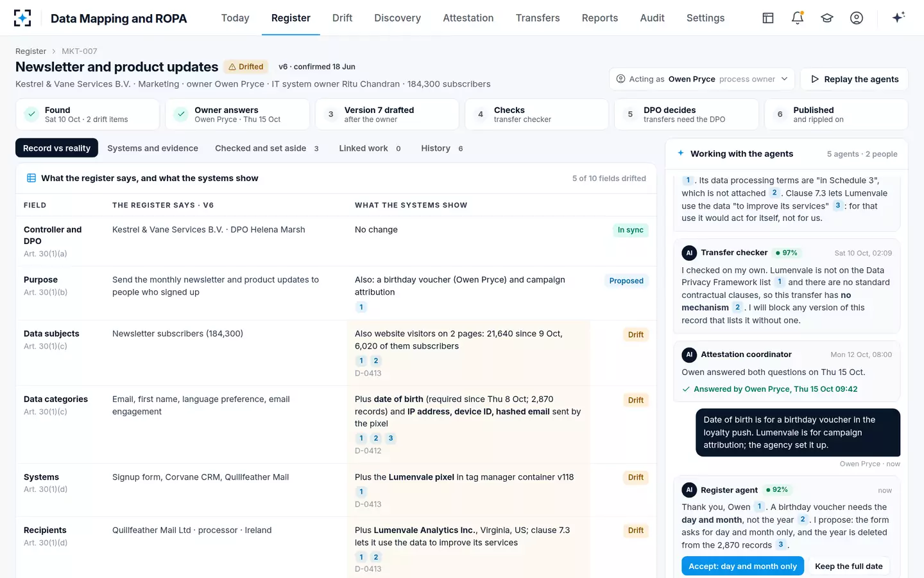
Task: Go to the Drift navigation tab
Action: coord(342,18)
